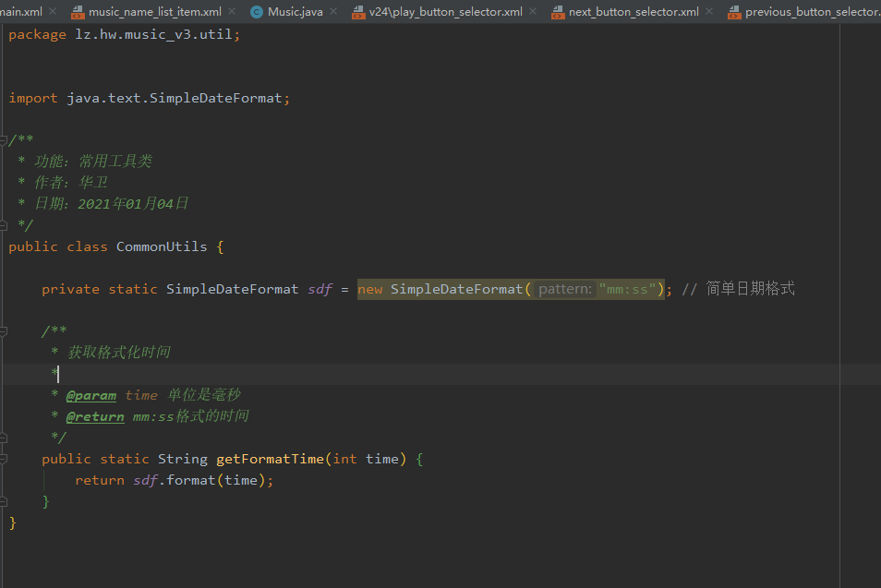Image resolution: width=881 pixels, height=588 pixels.
Task: Collapse the fold marker at the class comment end
Action: 4,225
